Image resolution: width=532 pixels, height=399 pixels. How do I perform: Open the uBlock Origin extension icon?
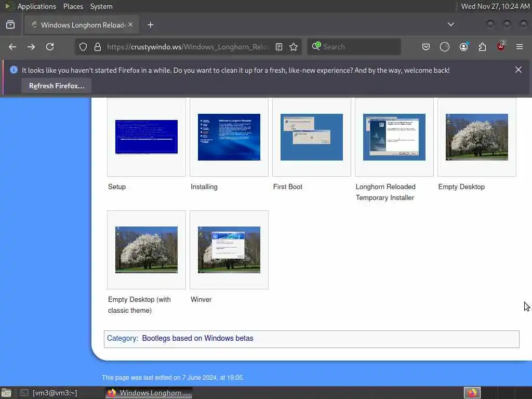pyautogui.click(x=501, y=46)
